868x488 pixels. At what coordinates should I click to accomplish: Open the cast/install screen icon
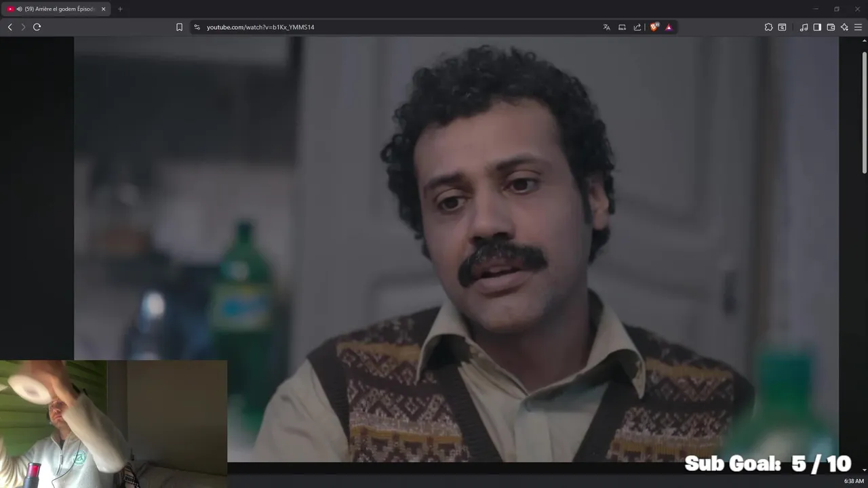click(x=622, y=27)
